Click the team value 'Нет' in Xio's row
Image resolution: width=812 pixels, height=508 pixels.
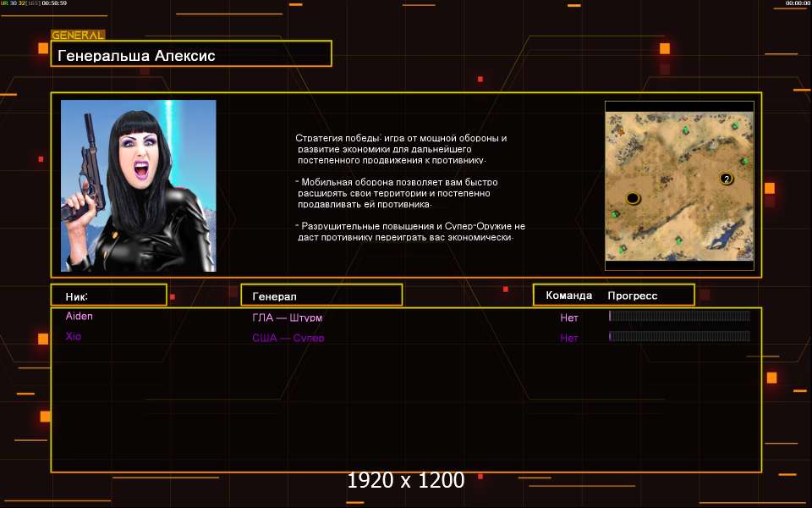pos(568,338)
